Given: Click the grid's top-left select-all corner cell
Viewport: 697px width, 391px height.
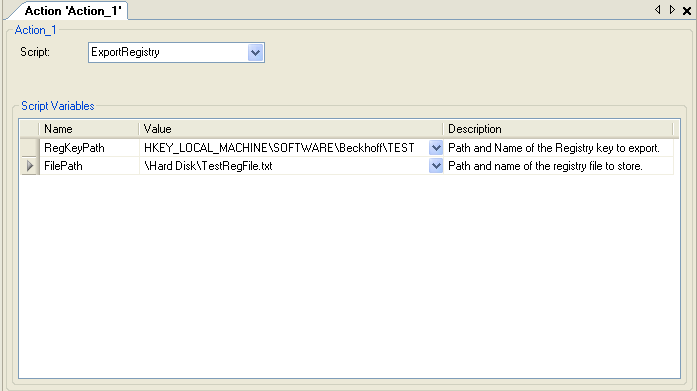Looking at the screenshot, I should tap(30, 129).
